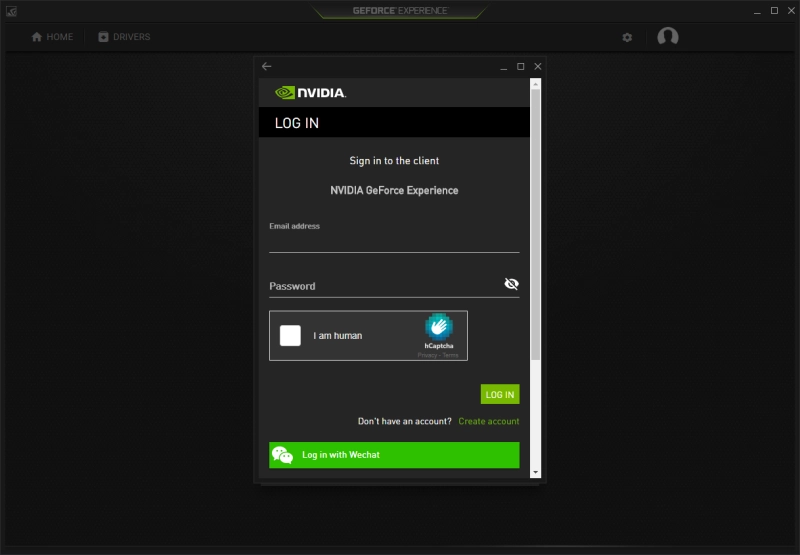Screen dimensions: 800x555
Task: Click the user profile avatar icon
Action: pos(668,37)
